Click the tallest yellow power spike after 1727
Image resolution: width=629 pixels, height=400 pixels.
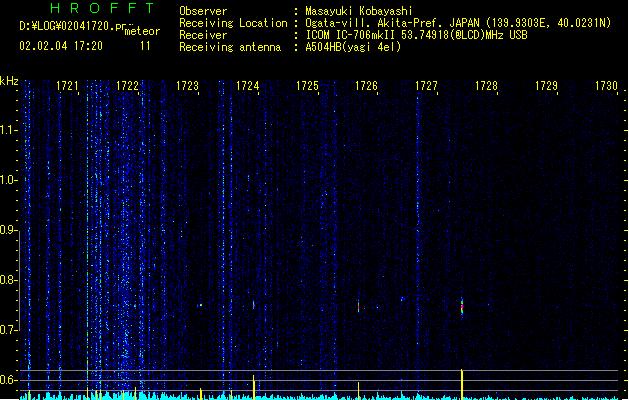point(462,384)
